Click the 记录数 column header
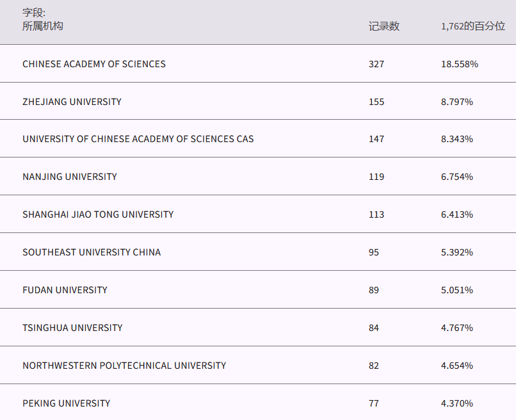This screenshot has width=516, height=420. click(x=384, y=26)
